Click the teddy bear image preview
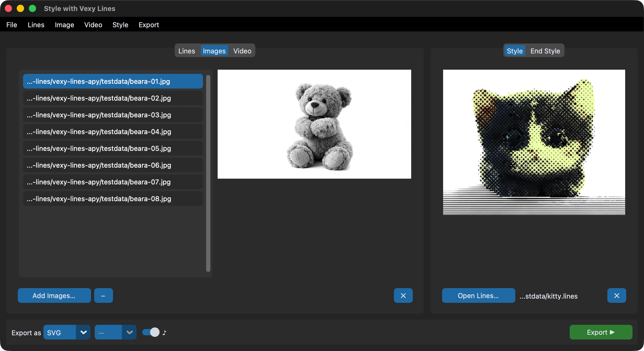 [314, 124]
